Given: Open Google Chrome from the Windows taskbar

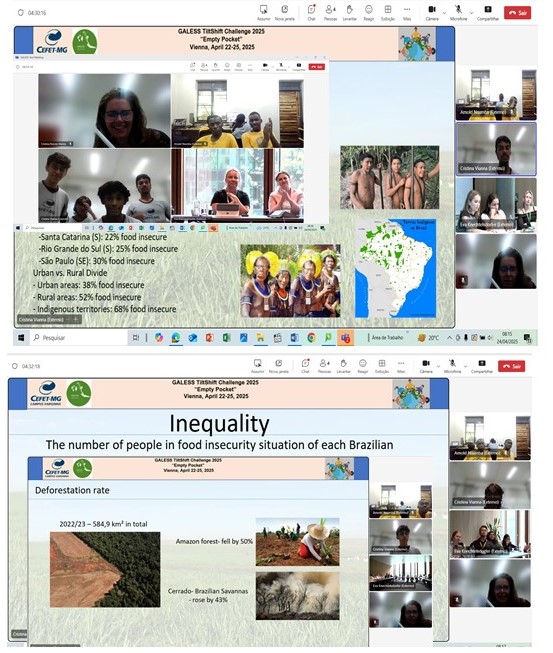Looking at the screenshot, I should pos(311,338).
